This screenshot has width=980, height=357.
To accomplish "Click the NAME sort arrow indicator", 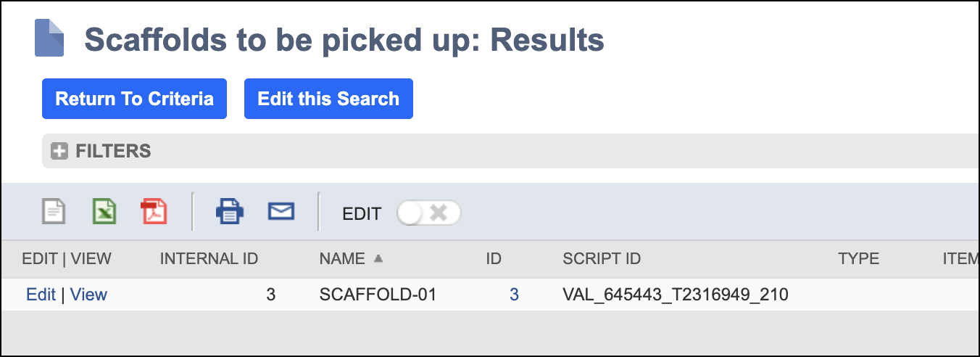I will point(378,258).
